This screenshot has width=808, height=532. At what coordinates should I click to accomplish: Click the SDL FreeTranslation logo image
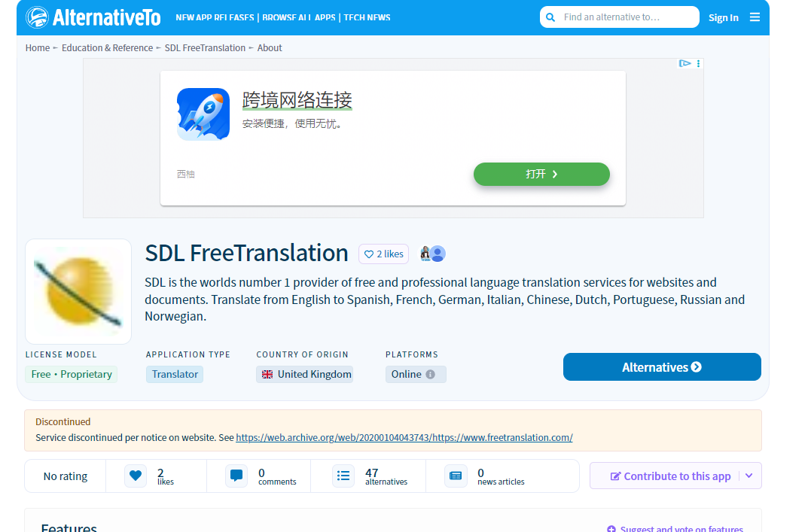coord(78,291)
